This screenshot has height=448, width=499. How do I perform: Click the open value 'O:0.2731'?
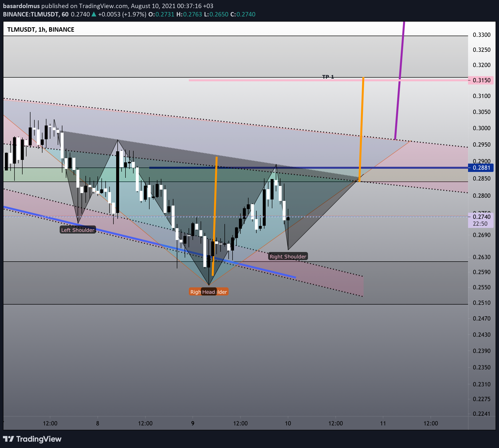tap(161, 14)
